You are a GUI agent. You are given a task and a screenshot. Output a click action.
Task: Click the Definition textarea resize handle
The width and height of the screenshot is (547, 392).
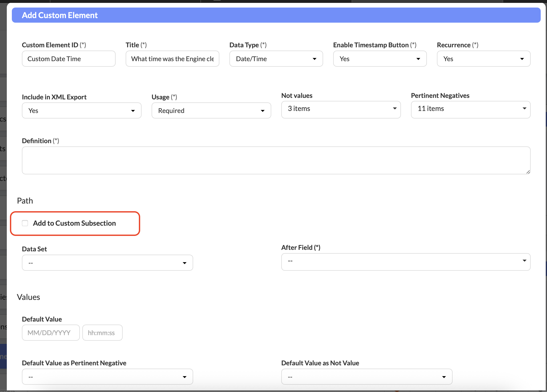pyautogui.click(x=528, y=172)
